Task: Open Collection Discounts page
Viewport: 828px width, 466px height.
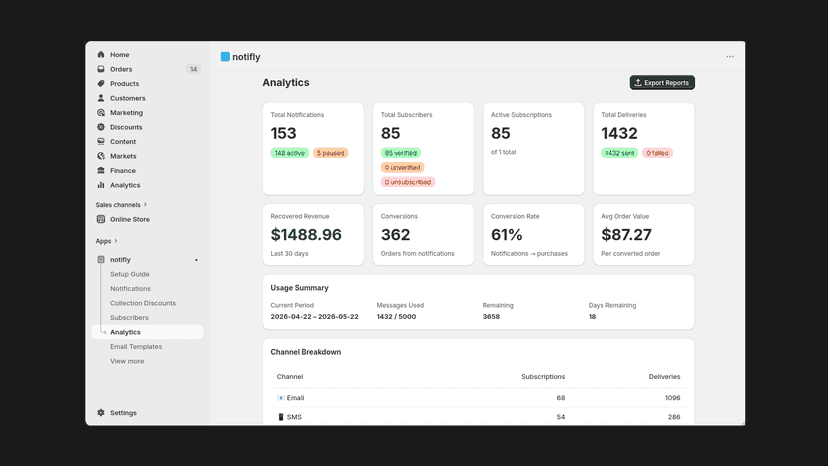Action: click(x=143, y=303)
